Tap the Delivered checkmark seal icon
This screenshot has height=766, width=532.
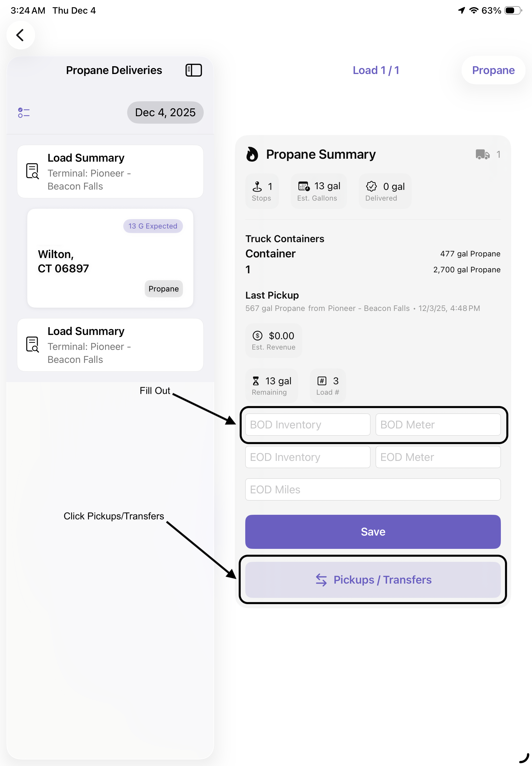(x=371, y=186)
